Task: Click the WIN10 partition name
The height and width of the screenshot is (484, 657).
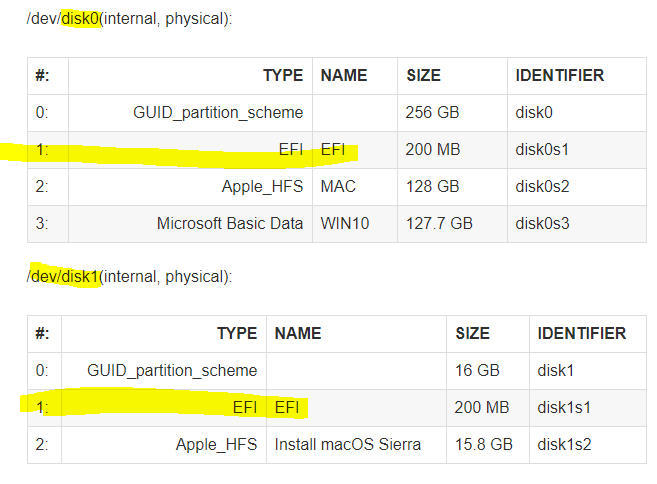Action: pos(344,223)
